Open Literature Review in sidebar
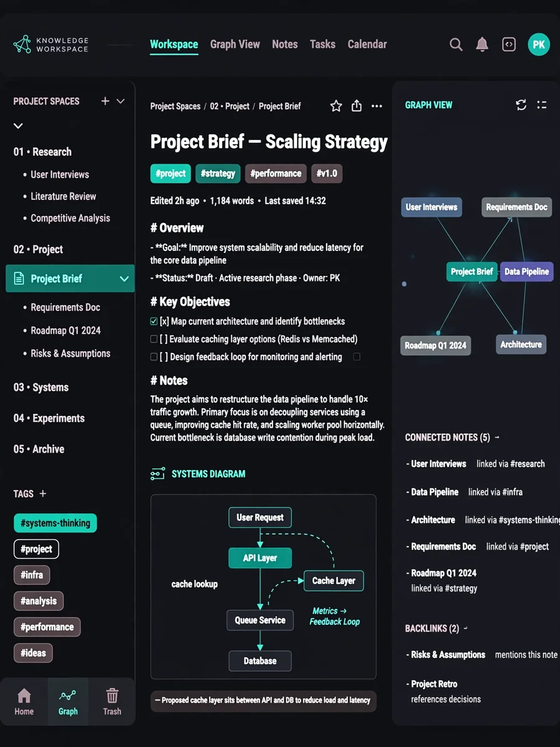The height and width of the screenshot is (747, 560). (63, 196)
